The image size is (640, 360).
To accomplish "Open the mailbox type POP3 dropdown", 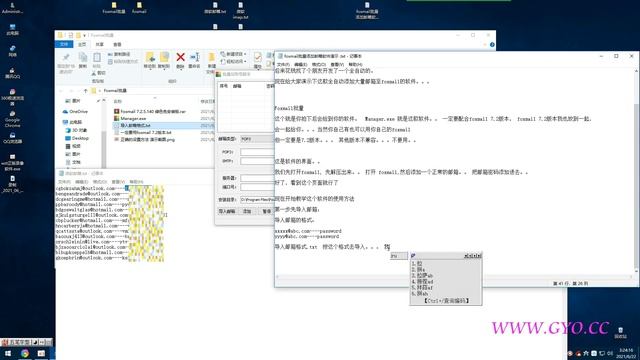I will [x=257, y=139].
